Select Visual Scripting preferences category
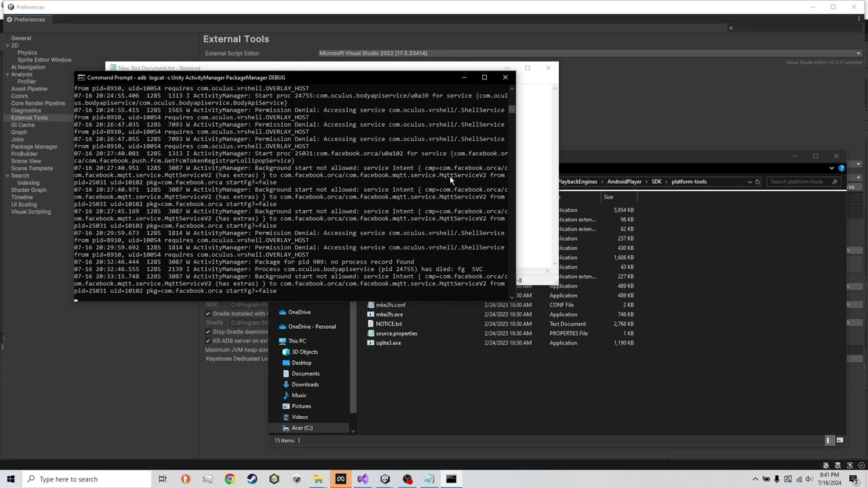868x488 pixels. [31, 211]
